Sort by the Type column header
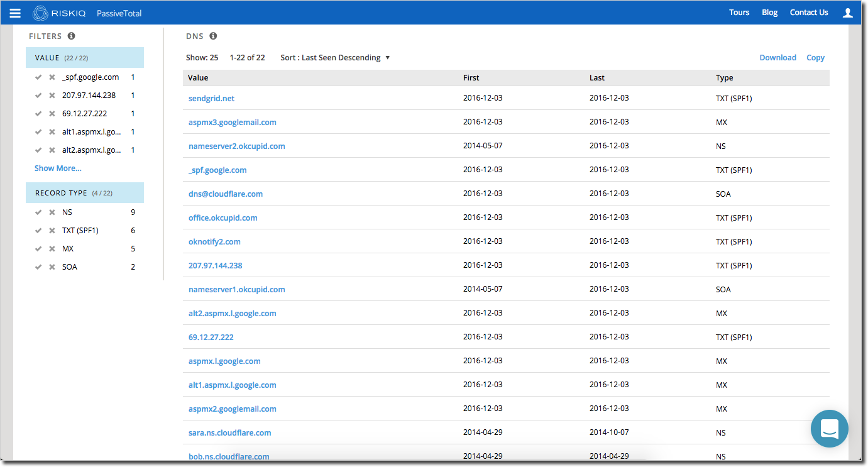This screenshot has height=467, width=868. coord(724,78)
